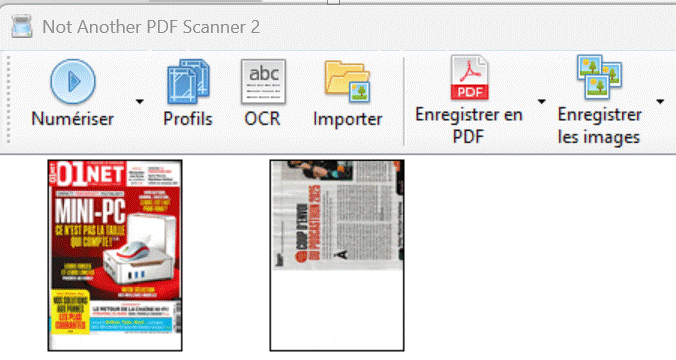
Task: Save as PDF using the red PDF icon
Action: (x=469, y=78)
